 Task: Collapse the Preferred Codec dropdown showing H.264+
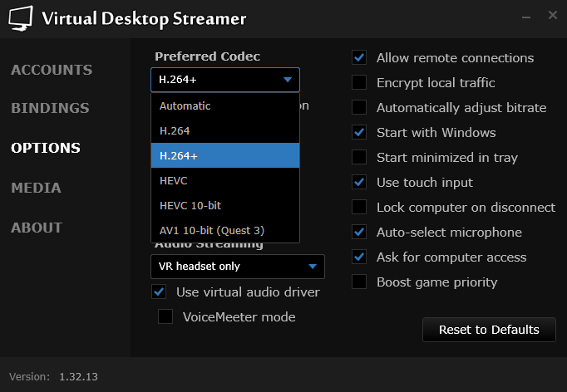225,80
